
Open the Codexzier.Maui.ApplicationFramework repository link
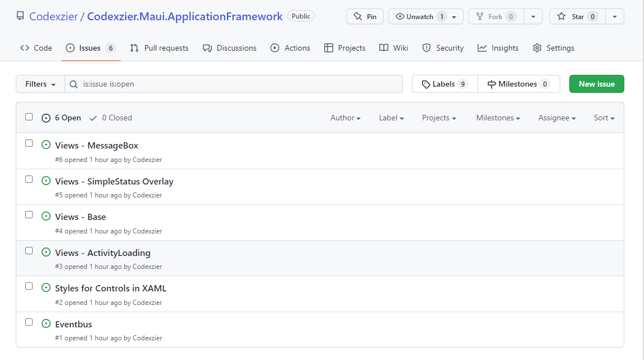tap(185, 16)
